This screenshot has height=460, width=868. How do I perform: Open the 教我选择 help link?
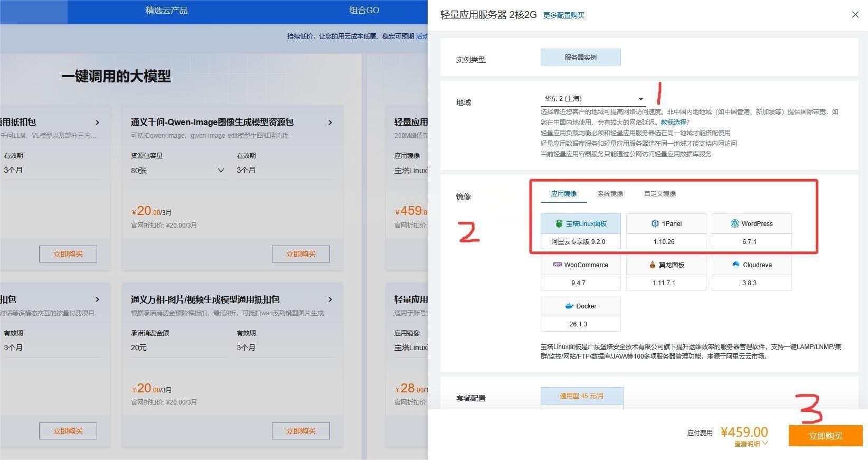tap(674, 122)
